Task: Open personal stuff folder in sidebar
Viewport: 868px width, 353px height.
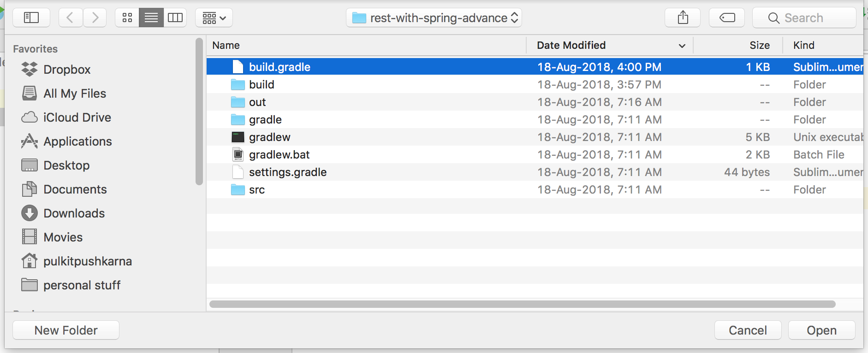Action: coord(71,285)
